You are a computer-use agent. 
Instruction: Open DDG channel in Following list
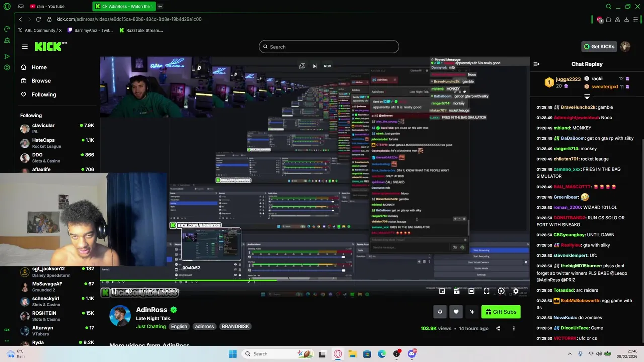[57, 157]
